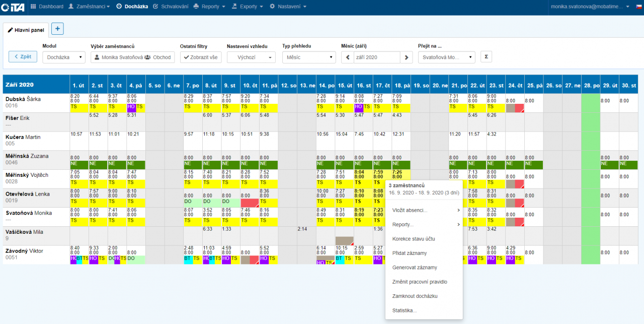Click the Výběr zaměstnanců selection field
Viewport: 644px width, 324px height.
pyautogui.click(x=132, y=57)
